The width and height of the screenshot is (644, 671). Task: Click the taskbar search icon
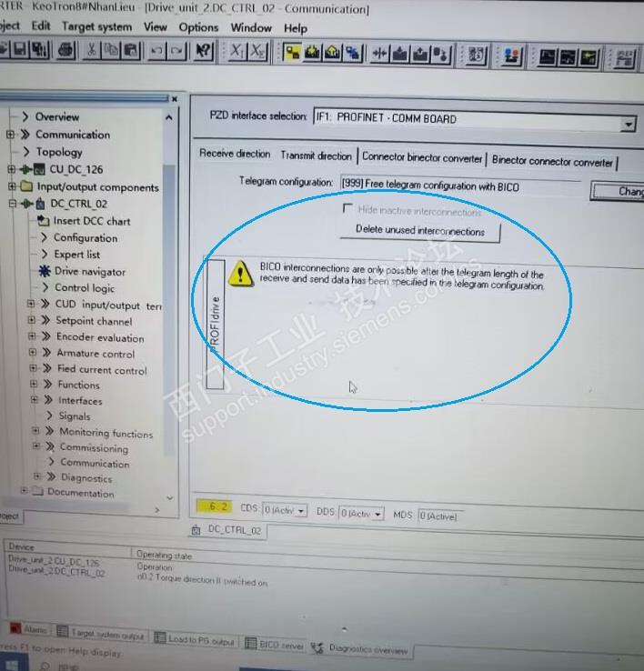[45, 666]
